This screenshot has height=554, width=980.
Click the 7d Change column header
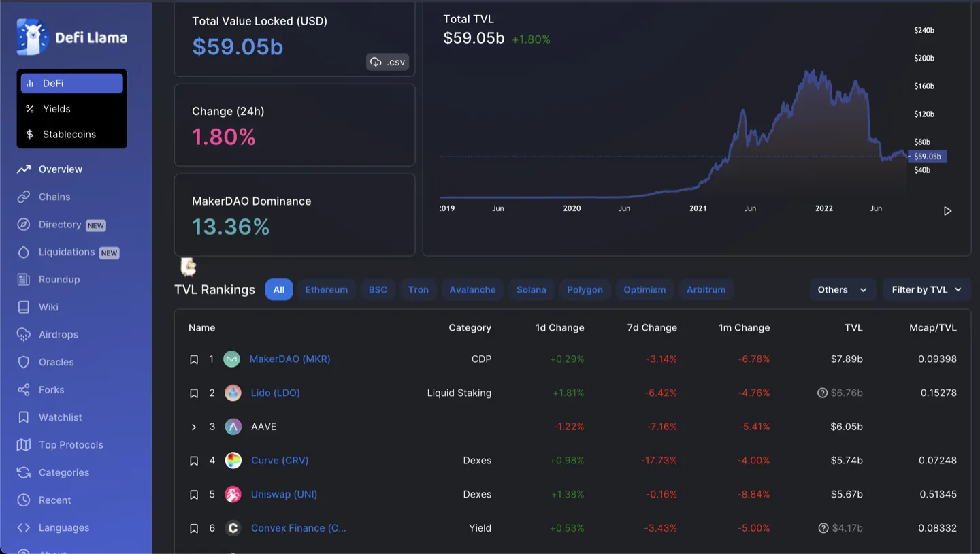652,327
